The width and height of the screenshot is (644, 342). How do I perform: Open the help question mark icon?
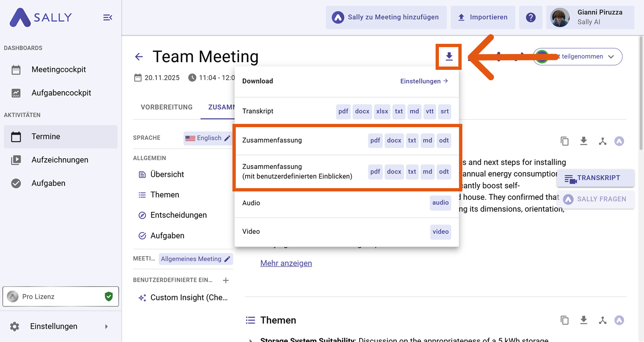click(531, 17)
